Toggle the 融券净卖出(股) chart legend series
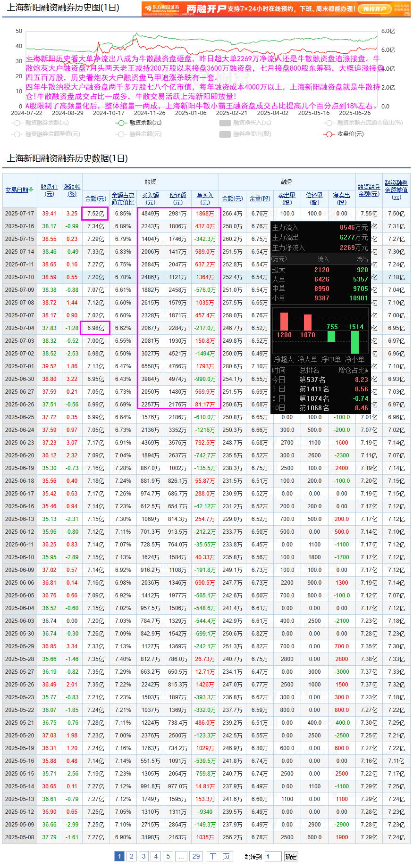Viewport: 413px width, 868px height. [x=245, y=134]
